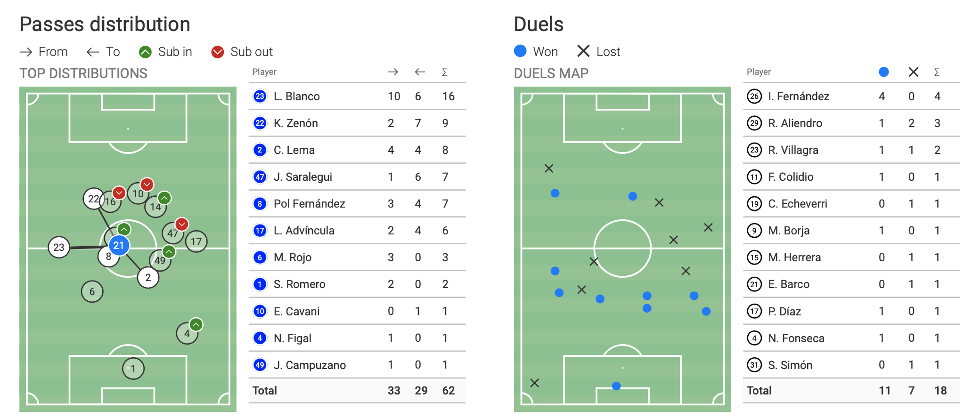Select the K. Zenón row
Viewport: 980px width, 418px height.
357,123
